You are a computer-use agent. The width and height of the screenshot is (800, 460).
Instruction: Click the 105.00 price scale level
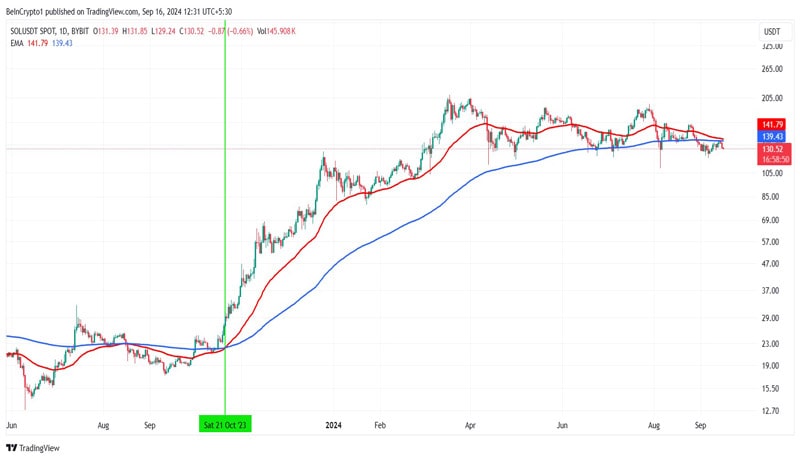772,173
